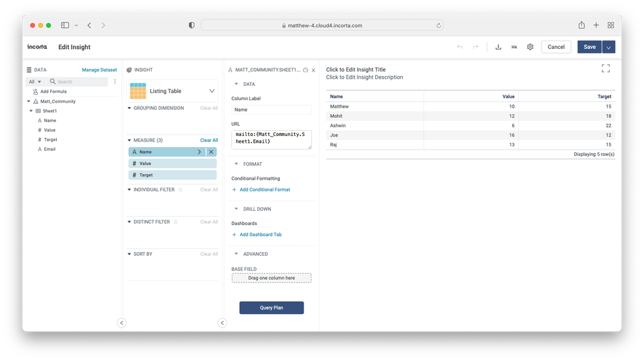
Task: Click the Query Plan button
Action: [x=271, y=308]
